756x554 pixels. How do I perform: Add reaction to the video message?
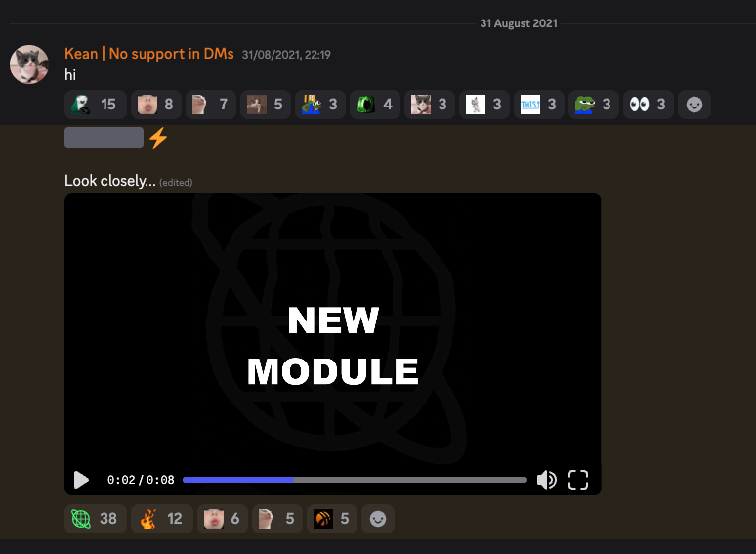[x=378, y=519]
